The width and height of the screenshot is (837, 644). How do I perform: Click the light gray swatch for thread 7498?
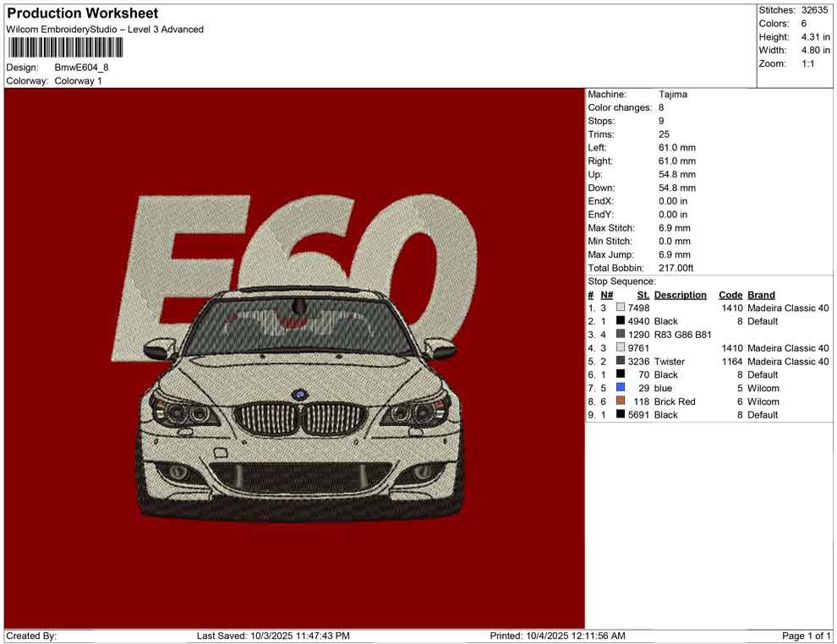[x=621, y=308]
